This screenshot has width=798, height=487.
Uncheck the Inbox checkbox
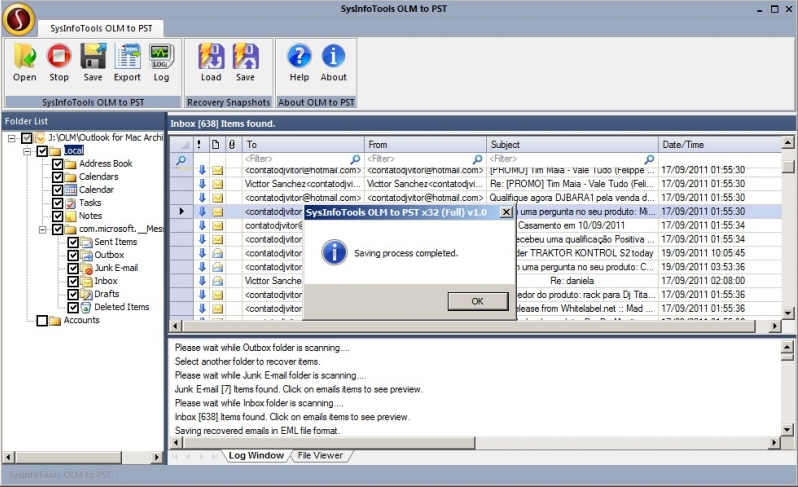[x=73, y=281]
